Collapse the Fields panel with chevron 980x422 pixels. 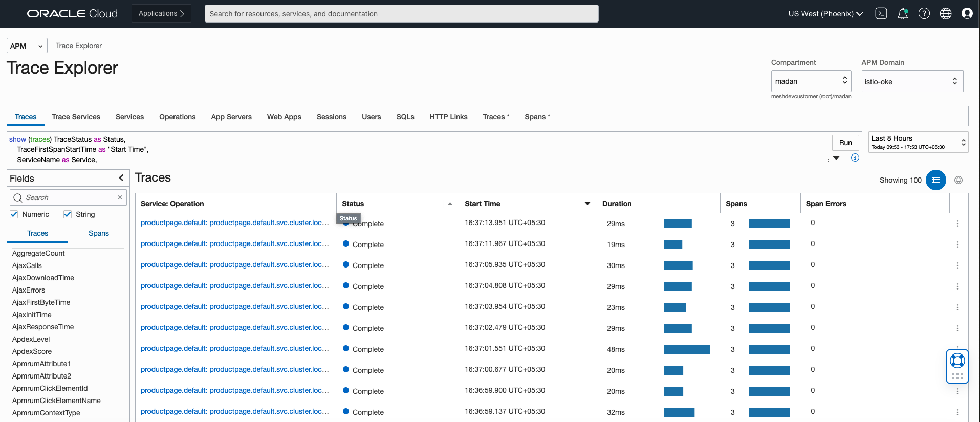point(121,178)
